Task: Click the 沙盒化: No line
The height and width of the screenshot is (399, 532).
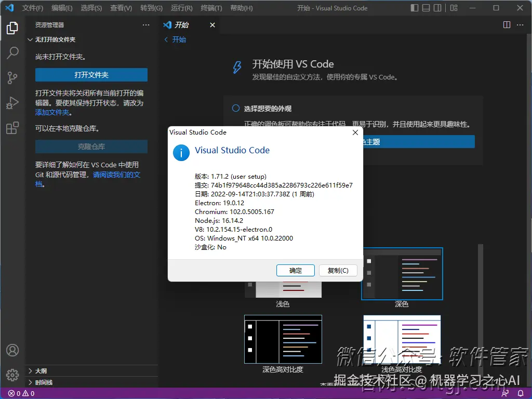Action: tap(210, 247)
